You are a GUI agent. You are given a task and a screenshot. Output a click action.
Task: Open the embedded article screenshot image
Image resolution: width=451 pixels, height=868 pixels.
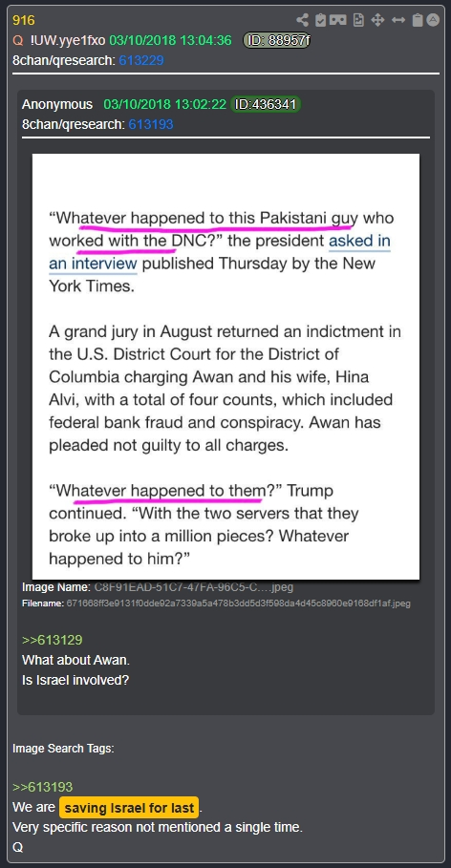225,367
